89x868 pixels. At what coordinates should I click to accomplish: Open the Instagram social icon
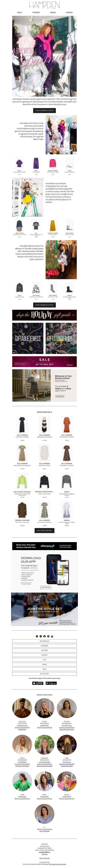point(37,636)
